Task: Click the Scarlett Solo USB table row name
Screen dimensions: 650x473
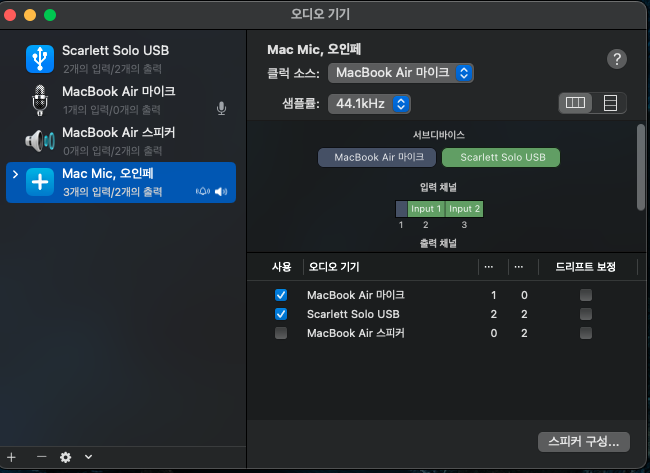Action: [353, 314]
